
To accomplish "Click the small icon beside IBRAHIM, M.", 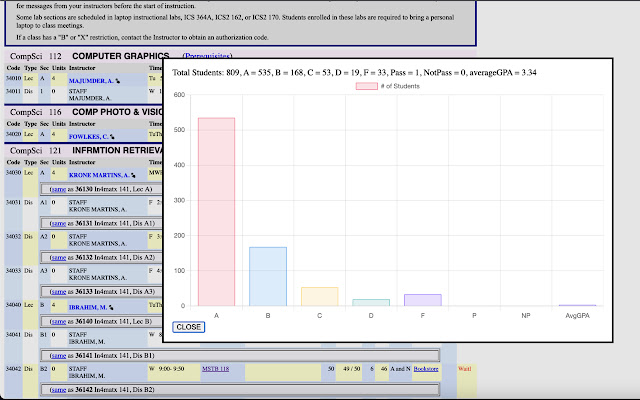I will click(x=111, y=308).
